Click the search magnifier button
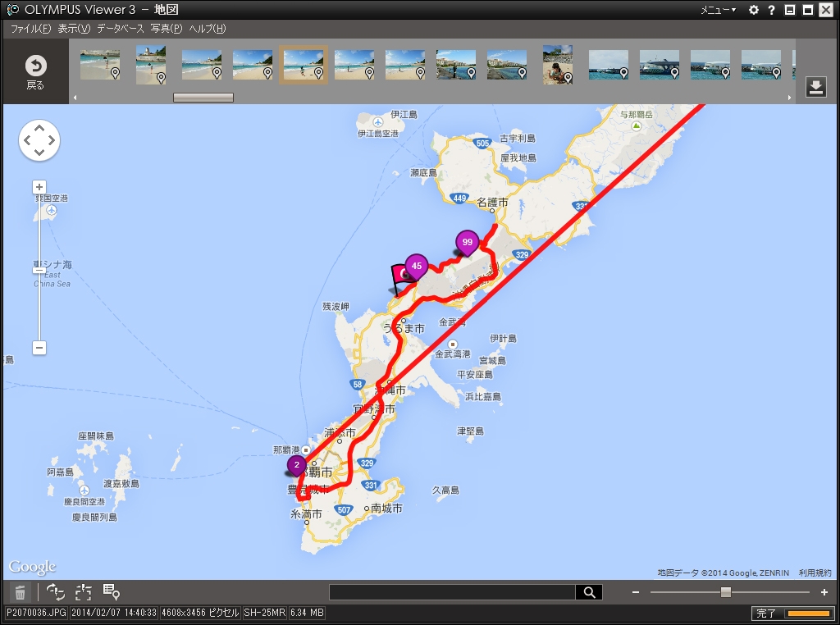Image resolution: width=840 pixels, height=625 pixels. [589, 592]
